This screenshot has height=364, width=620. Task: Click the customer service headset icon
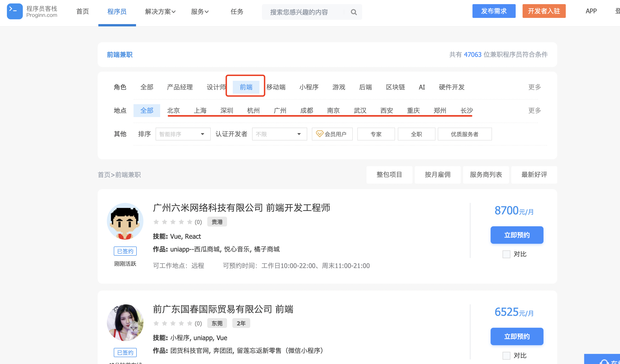click(604, 362)
